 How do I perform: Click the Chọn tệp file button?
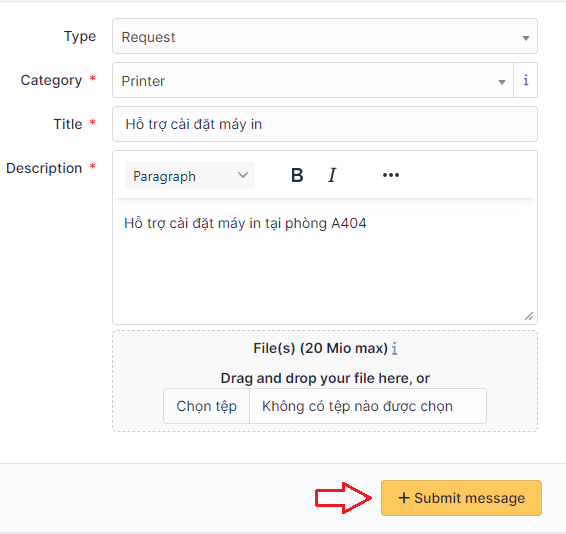coord(206,406)
